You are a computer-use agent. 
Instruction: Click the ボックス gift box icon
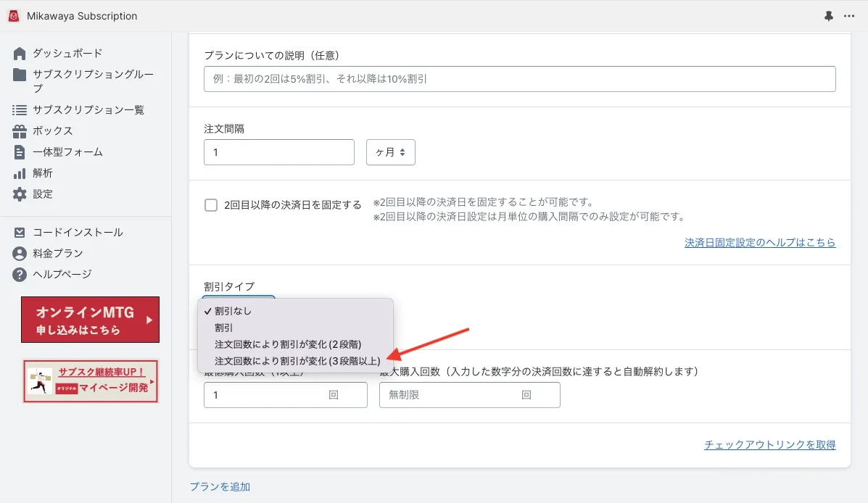point(20,131)
